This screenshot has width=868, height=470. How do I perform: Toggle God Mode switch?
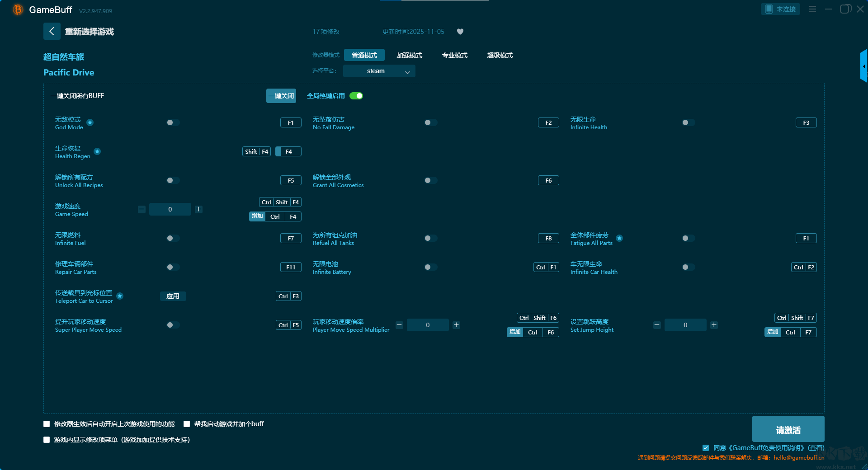173,122
